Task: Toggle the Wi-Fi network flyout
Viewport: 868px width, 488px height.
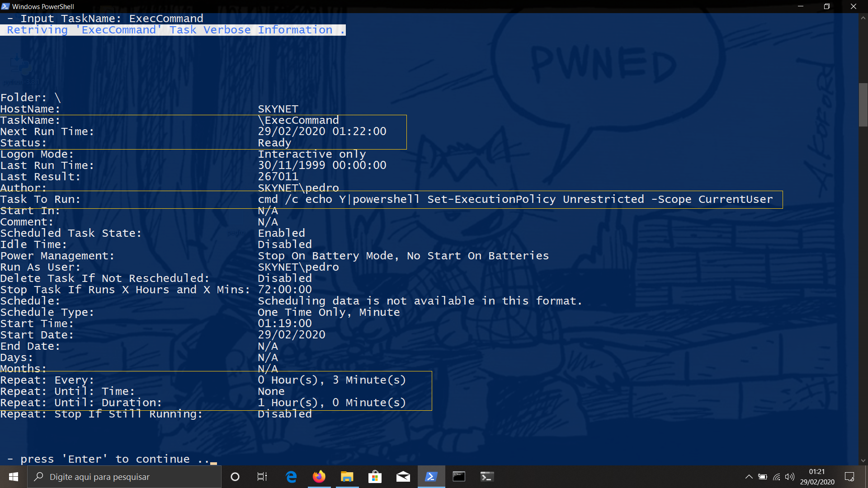Action: [777, 477]
